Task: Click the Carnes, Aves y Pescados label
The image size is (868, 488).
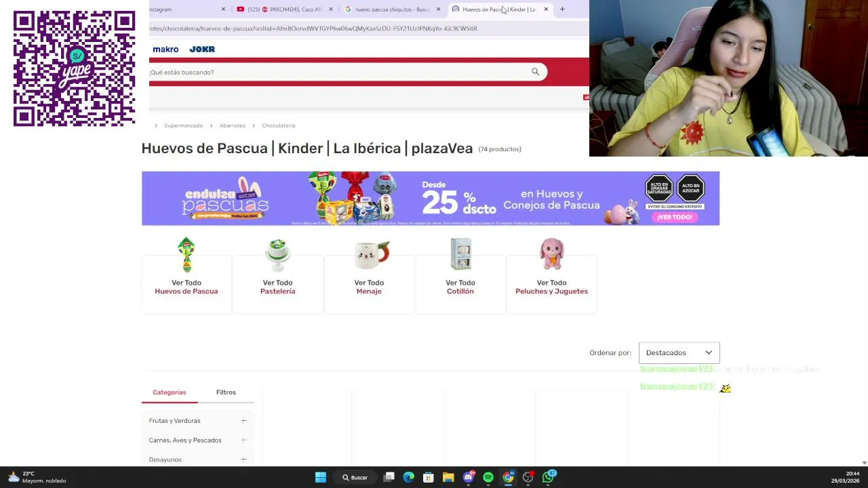Action: tap(185, 441)
